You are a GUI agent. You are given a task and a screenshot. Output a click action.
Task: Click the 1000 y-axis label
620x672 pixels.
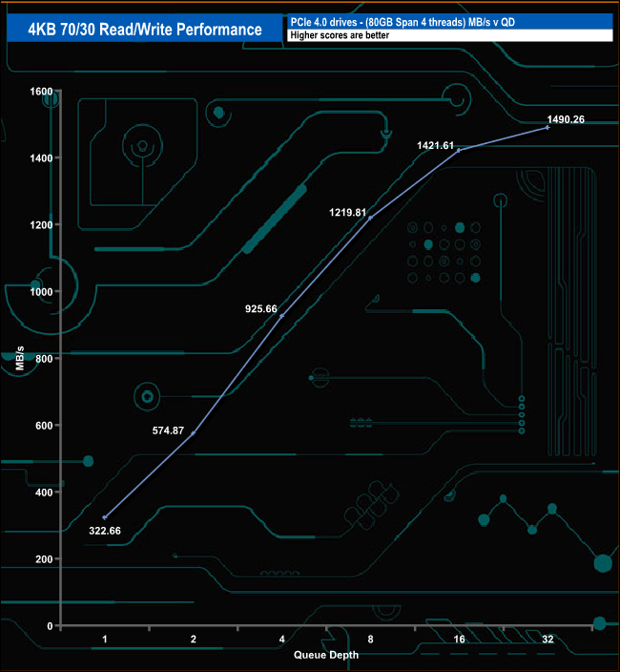[41, 292]
